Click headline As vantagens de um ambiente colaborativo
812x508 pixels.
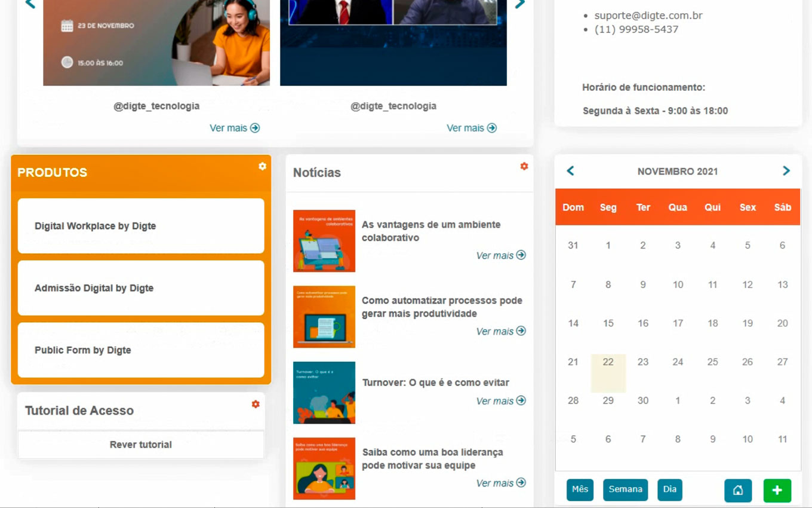pyautogui.click(x=431, y=231)
